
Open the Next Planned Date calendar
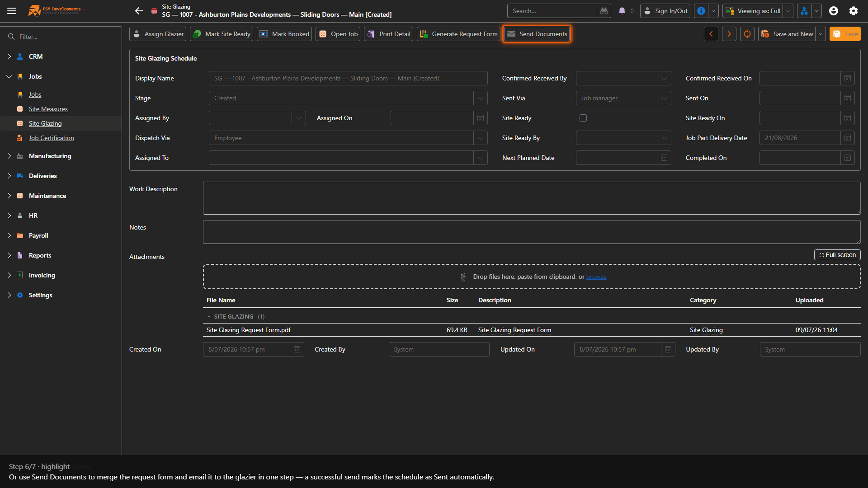point(664,158)
